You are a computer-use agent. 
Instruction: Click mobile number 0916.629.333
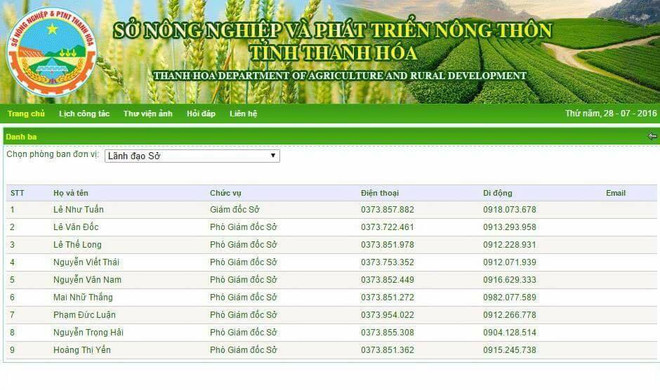[510, 280]
